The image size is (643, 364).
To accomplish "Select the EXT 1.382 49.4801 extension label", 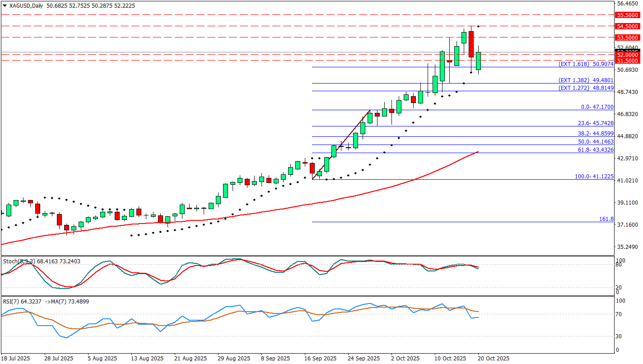I will point(586,80).
